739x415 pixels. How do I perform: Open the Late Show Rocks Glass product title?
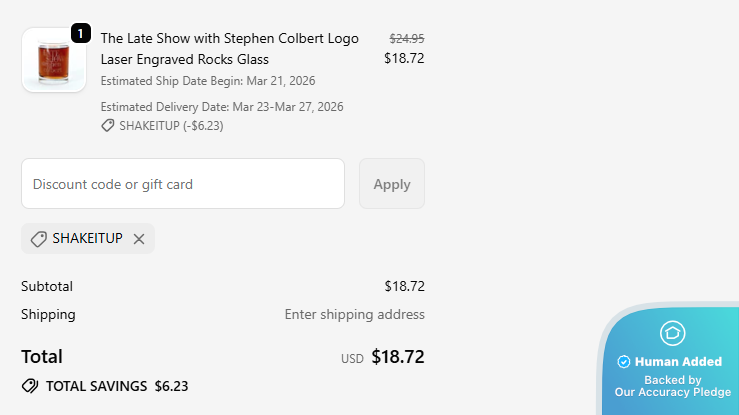[x=229, y=48]
